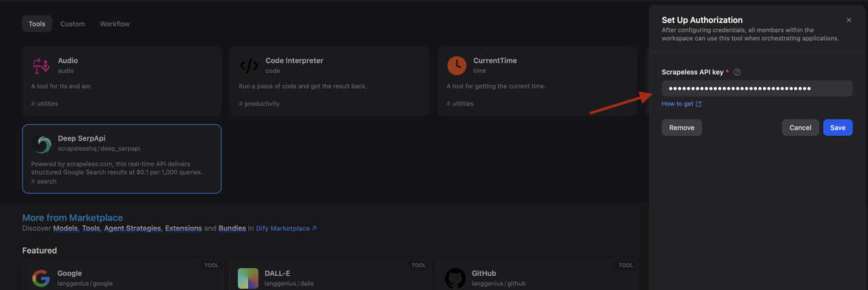Open the Extensions link

(x=183, y=228)
